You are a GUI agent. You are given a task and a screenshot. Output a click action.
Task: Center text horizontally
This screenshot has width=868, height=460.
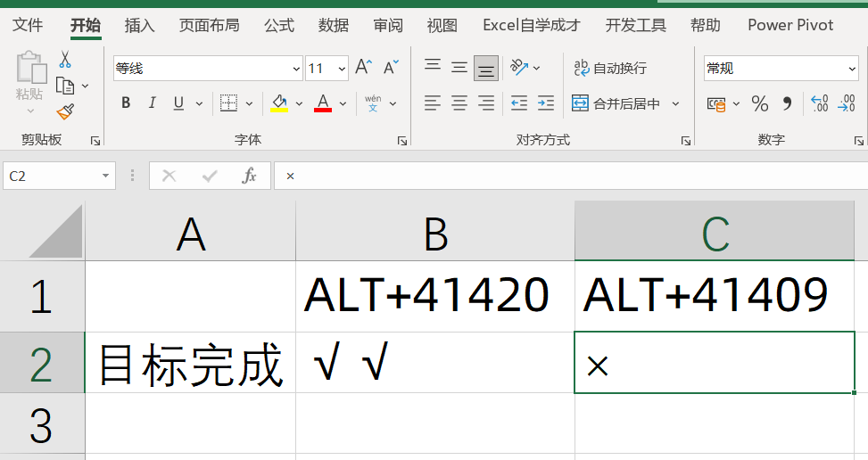[x=459, y=103]
